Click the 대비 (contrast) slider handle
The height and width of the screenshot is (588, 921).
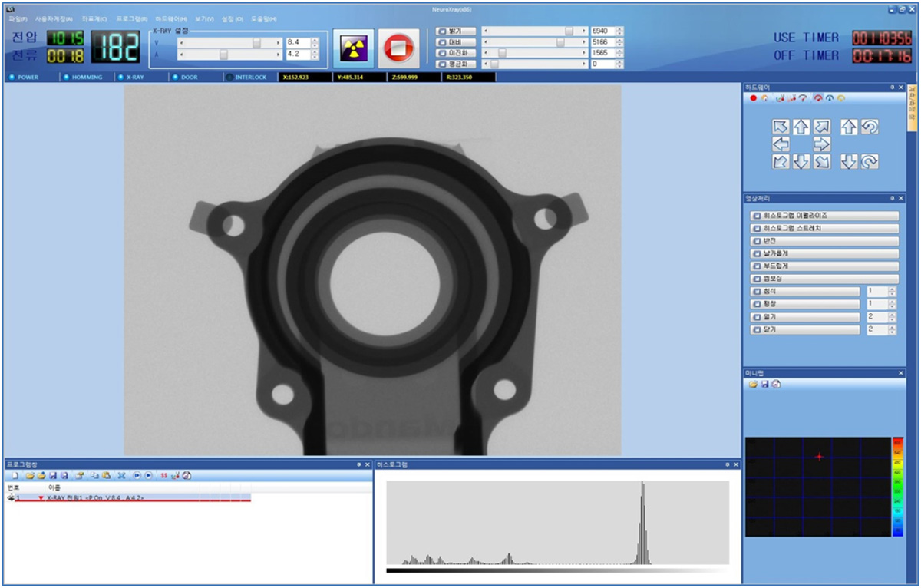click(560, 42)
